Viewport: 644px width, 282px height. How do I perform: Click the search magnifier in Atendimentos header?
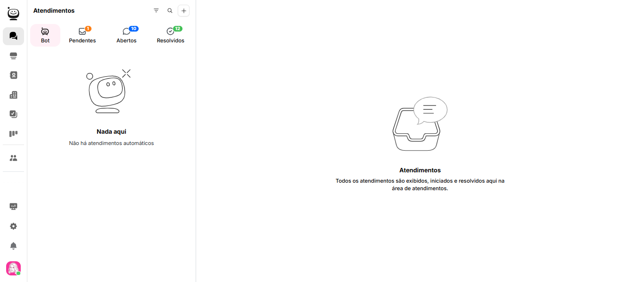tap(170, 11)
